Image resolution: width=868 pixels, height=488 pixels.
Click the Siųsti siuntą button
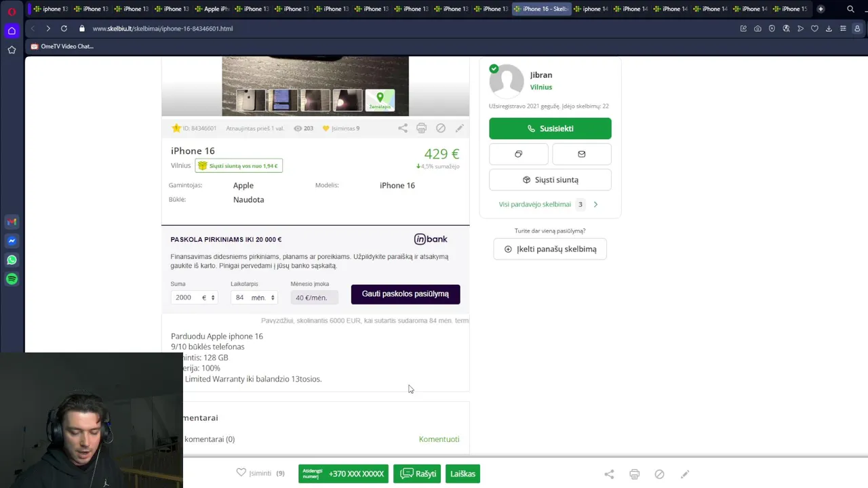550,180
